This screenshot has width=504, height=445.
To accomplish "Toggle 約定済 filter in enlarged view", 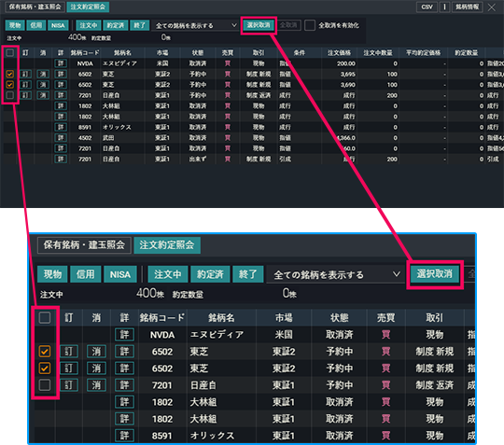I will [210, 274].
